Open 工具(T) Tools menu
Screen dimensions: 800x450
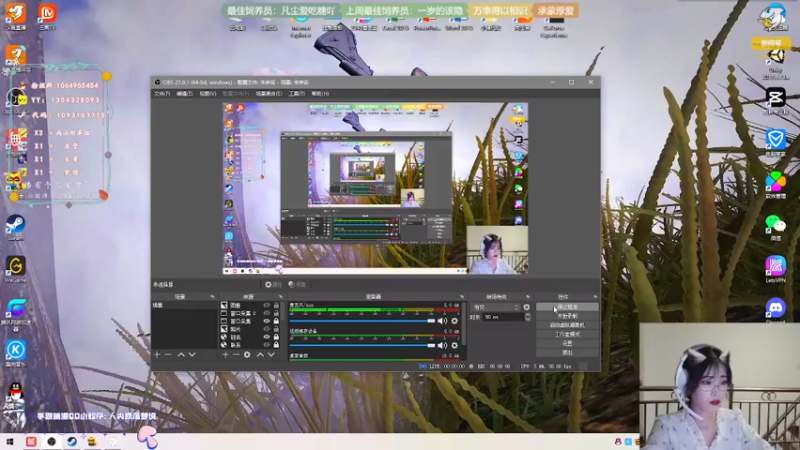297,94
